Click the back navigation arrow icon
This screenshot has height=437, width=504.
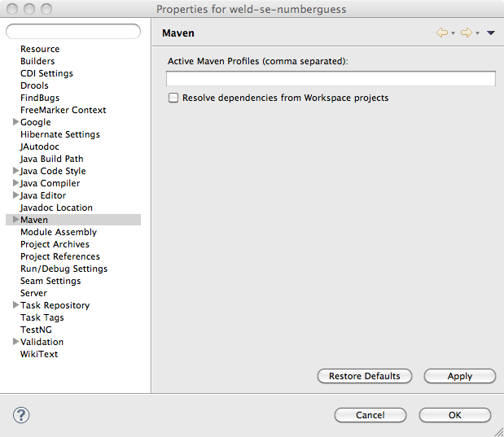(x=442, y=33)
